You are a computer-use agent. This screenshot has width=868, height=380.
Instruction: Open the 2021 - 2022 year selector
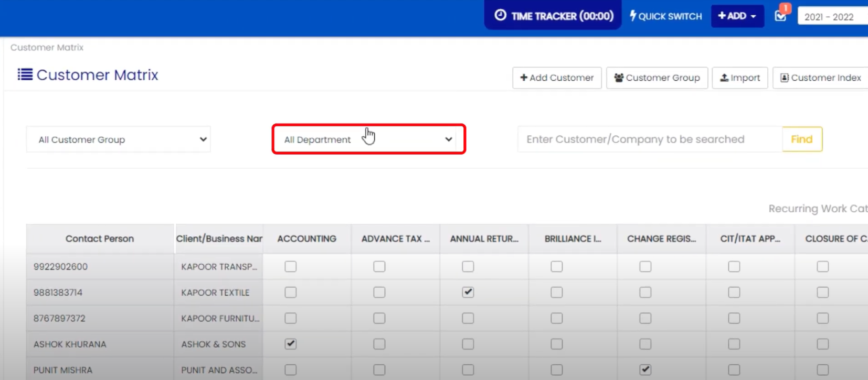tap(833, 17)
